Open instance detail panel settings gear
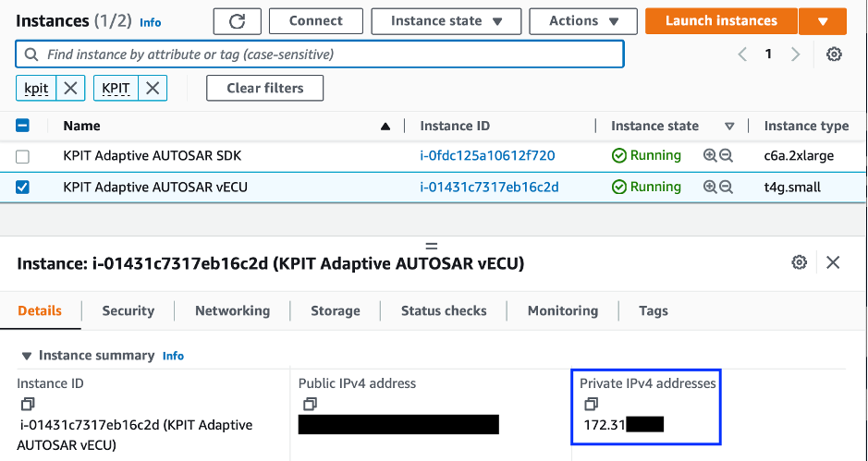868x461 pixels. [799, 262]
